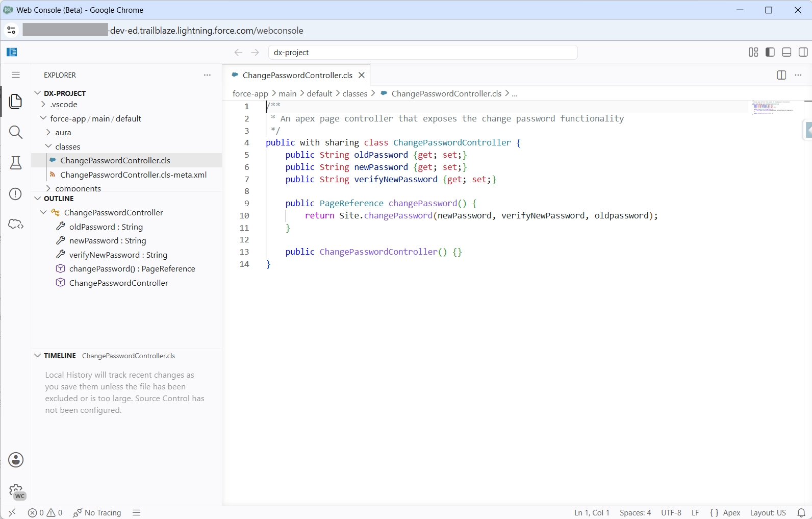
Task: Open the Manage gear icon
Action: click(x=17, y=491)
